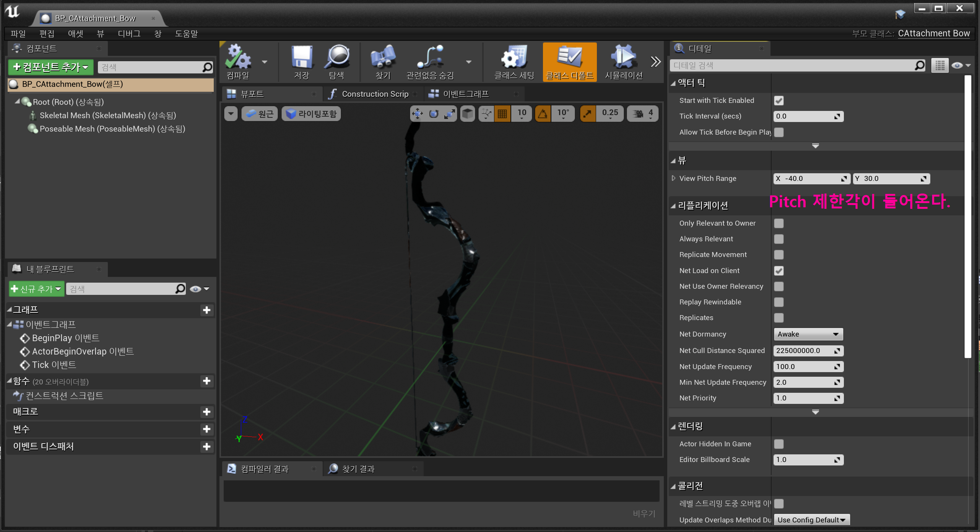Switch to the Construction Script tab
Screen dimensions: 980x532
pyautogui.click(x=374, y=94)
